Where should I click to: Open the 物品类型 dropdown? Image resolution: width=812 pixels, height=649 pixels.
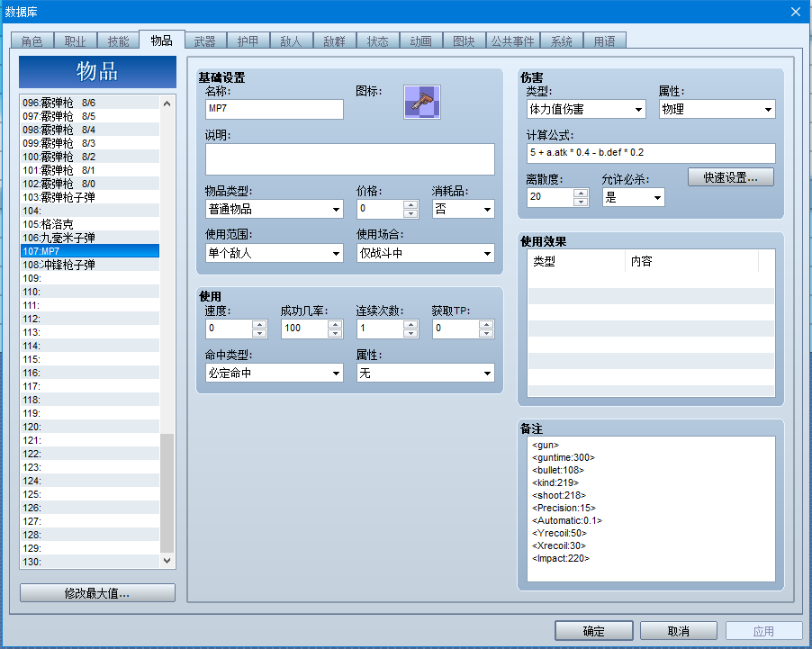[x=274, y=209]
